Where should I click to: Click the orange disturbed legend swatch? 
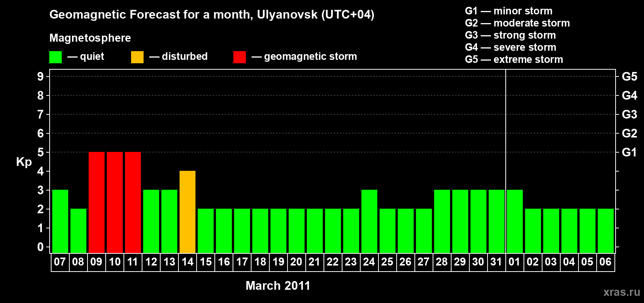(x=137, y=57)
